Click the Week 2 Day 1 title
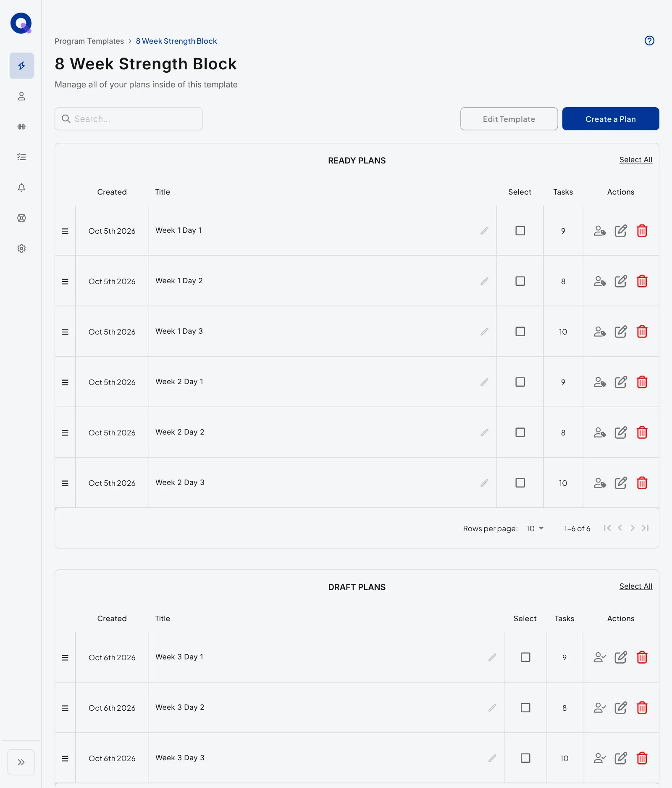The height and width of the screenshot is (788, 672). [179, 382]
